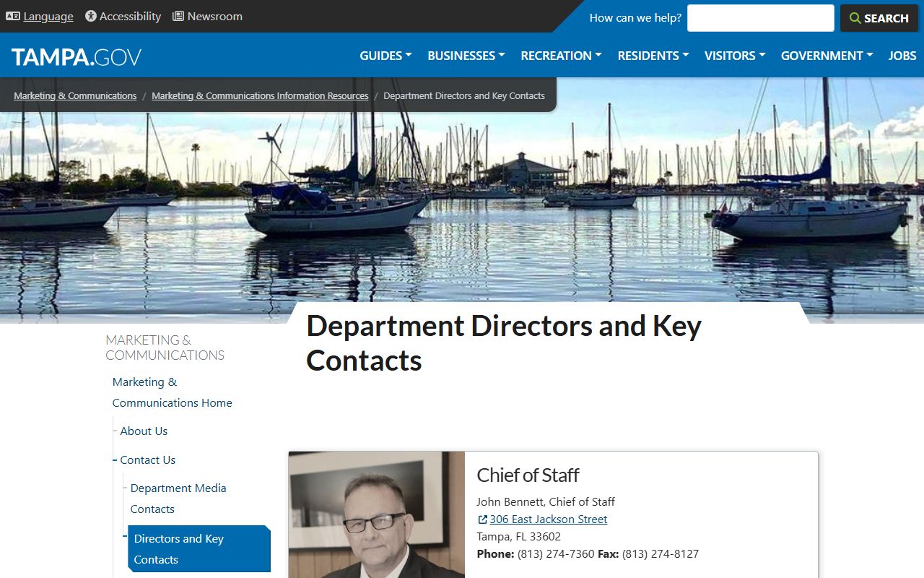Click John Bennett's portrait photo
Viewport: 924px width, 578px height.
pyautogui.click(x=376, y=514)
